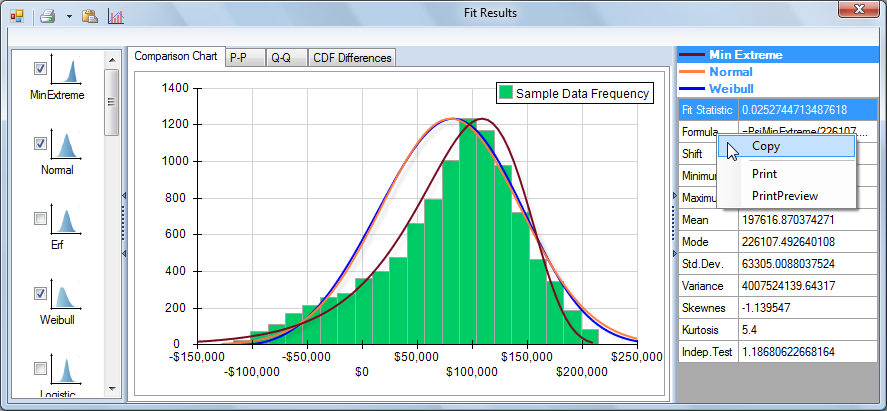Switch to the CDF Differences tab
The width and height of the screenshot is (887, 411).
click(x=352, y=57)
